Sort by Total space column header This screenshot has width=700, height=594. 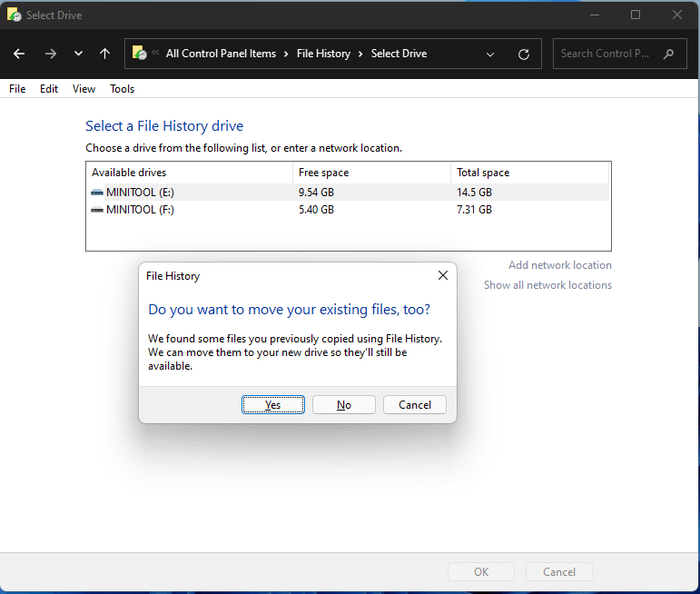[x=530, y=173]
